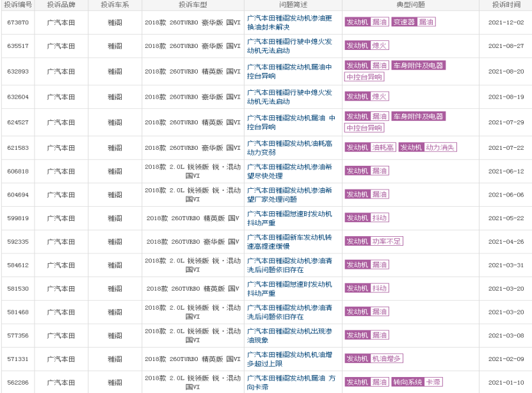Image resolution: width=532 pixels, height=393 pixels.
Task: Click the 发动机 油耗高 tag
Action: 370,147
